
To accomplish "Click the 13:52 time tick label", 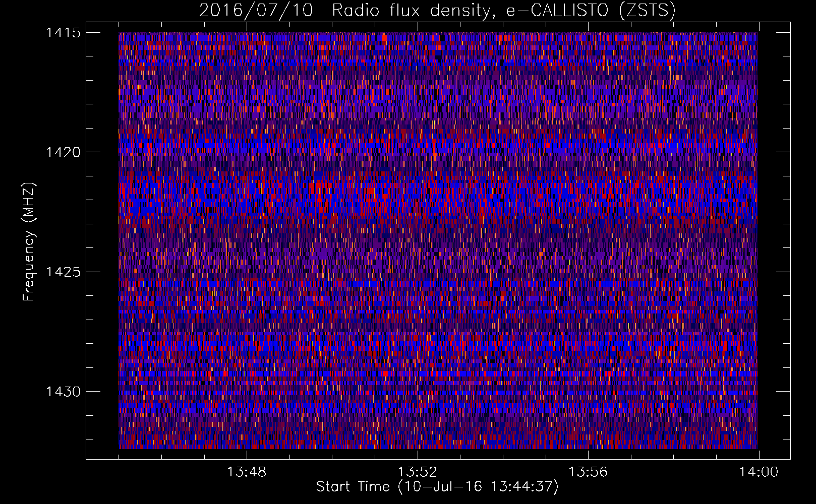I will tap(418, 472).
